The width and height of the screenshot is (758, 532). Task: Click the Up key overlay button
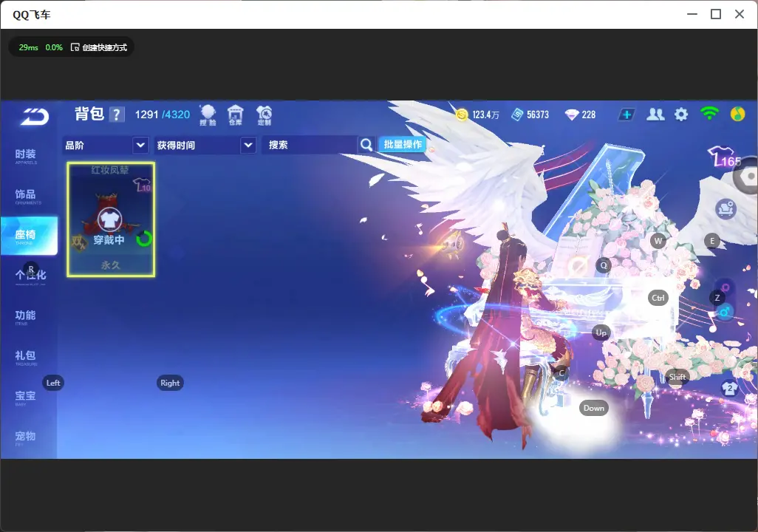click(601, 332)
